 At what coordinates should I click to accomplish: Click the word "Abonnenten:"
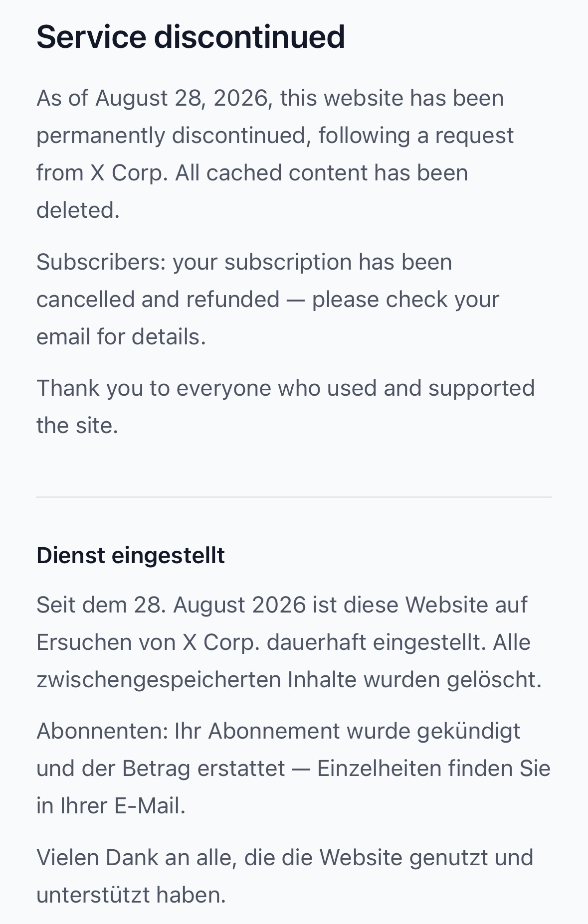pyautogui.click(x=102, y=731)
